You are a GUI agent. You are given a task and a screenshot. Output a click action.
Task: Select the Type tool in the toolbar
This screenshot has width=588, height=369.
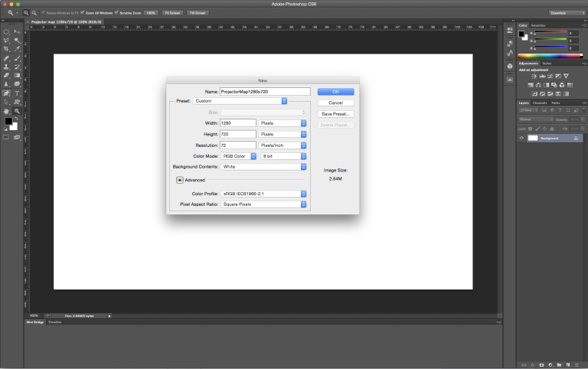(17, 93)
